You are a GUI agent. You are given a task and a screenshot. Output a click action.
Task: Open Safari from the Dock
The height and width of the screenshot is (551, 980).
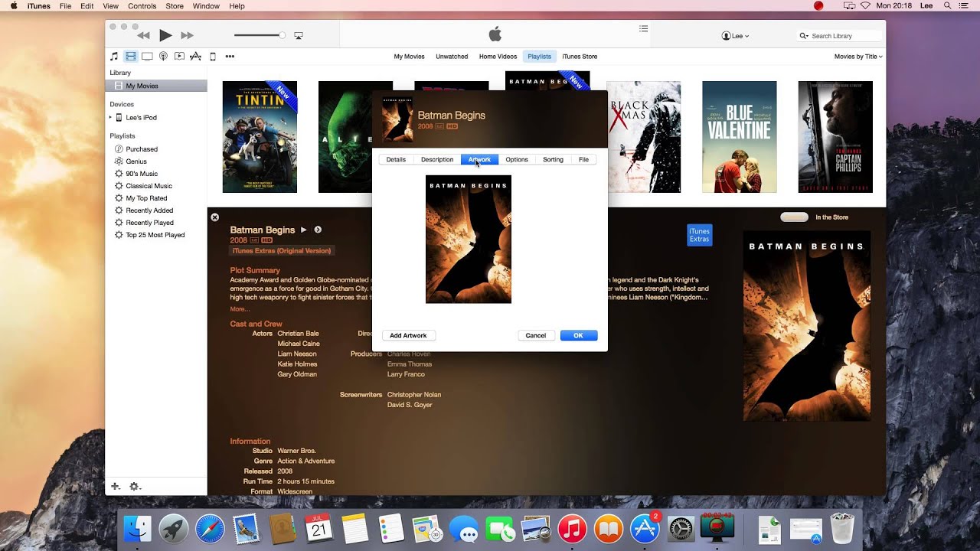tap(210, 529)
